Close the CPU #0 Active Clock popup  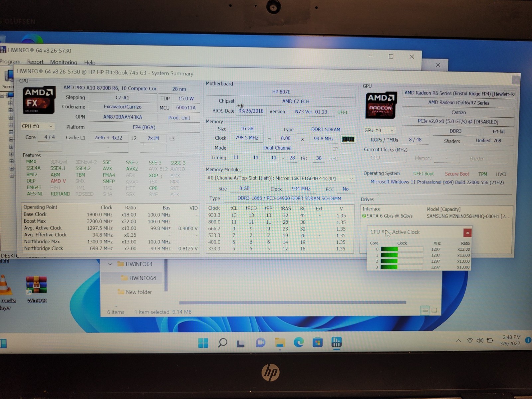467,233
